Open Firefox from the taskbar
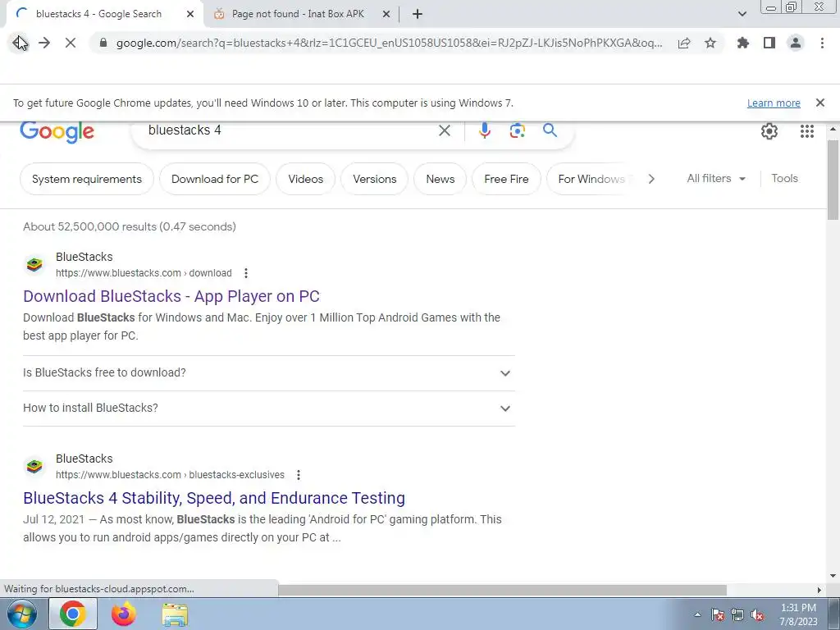This screenshot has width=840, height=630. click(x=124, y=614)
